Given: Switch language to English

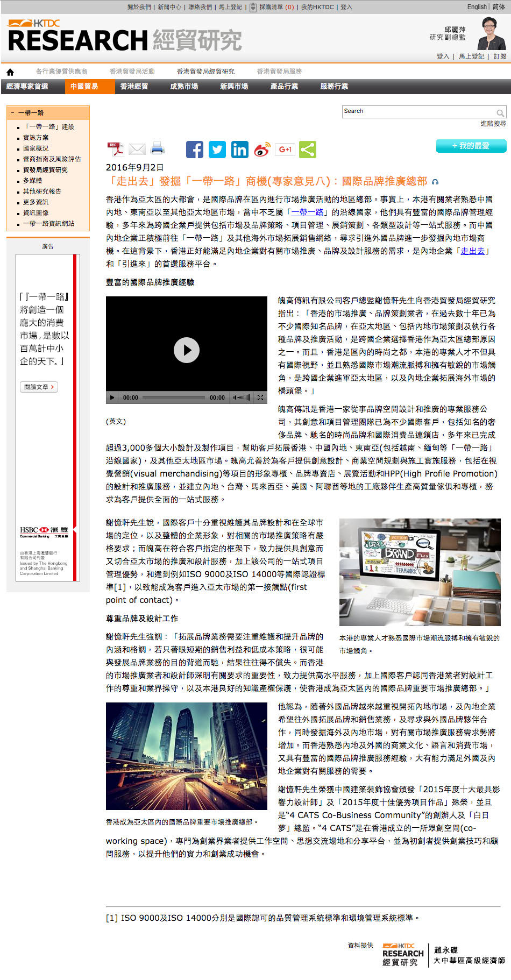Looking at the screenshot, I should click(x=477, y=7).
